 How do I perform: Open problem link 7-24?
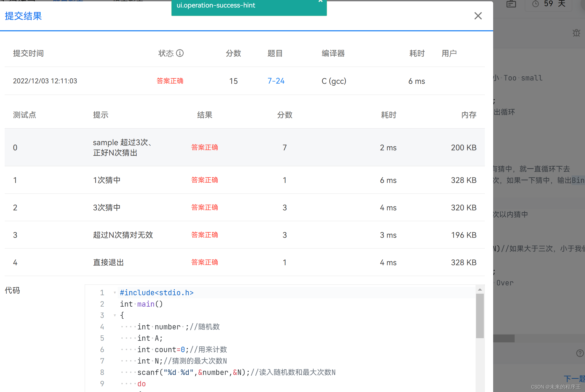(x=276, y=81)
